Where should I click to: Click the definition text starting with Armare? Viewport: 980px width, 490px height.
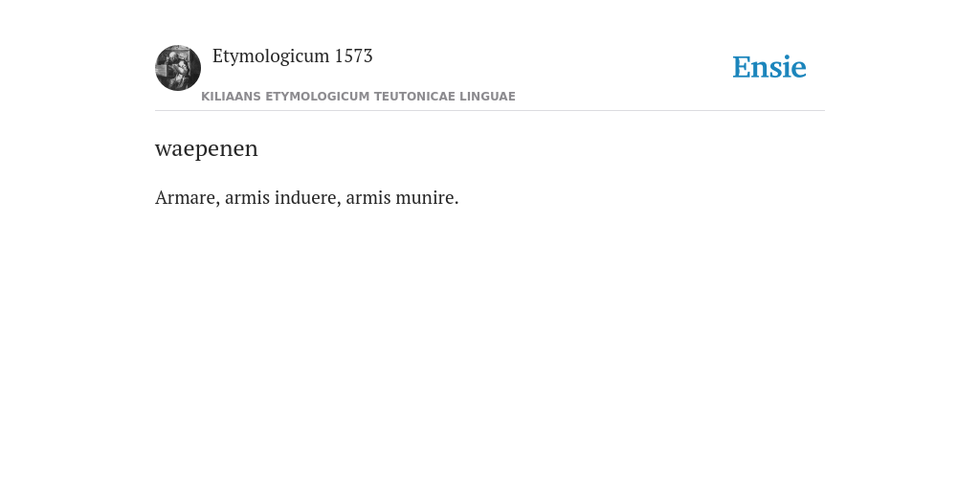pyautogui.click(x=307, y=197)
